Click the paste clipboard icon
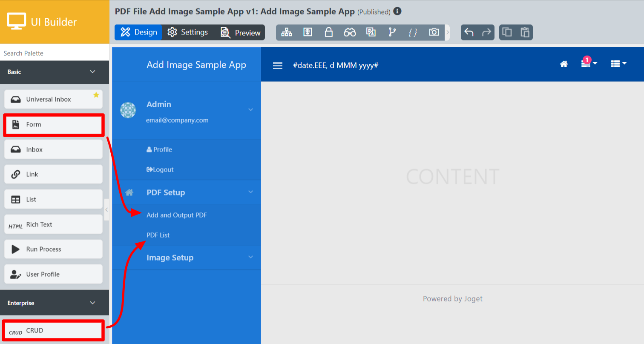The width and height of the screenshot is (644, 344). pos(525,32)
